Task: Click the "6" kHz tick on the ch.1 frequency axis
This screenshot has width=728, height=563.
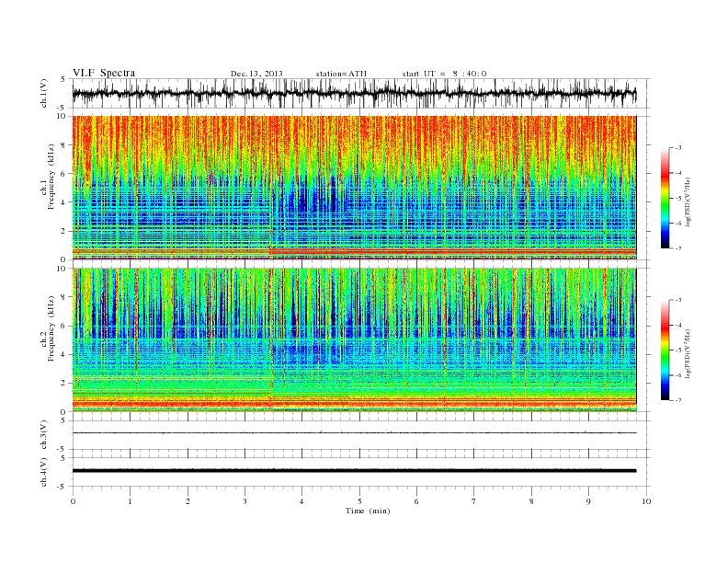Action: pos(63,173)
